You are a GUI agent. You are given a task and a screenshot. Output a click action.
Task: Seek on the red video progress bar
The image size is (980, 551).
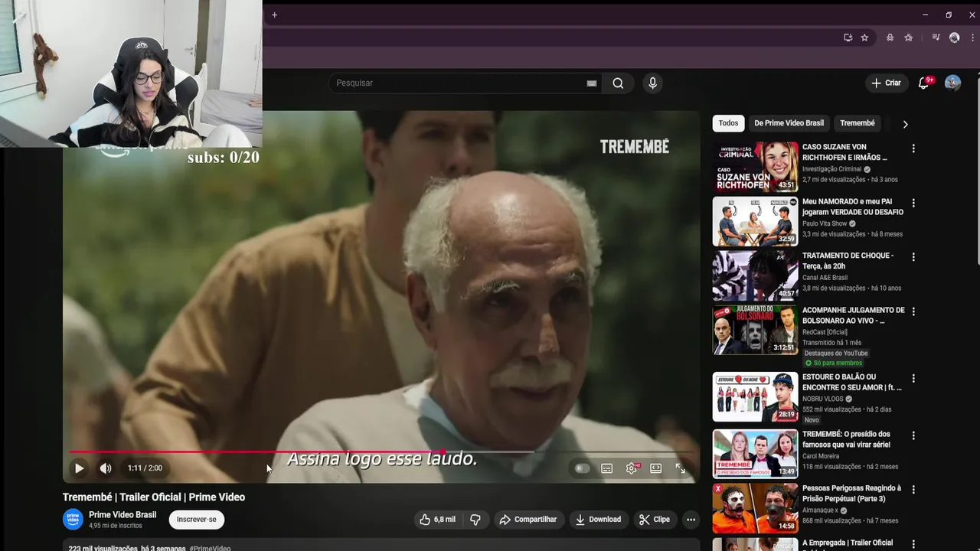[x=380, y=452]
